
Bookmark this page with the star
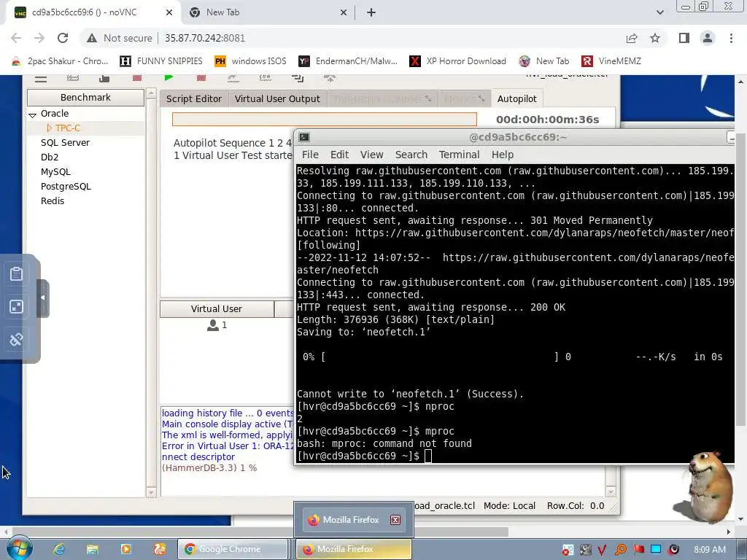pyautogui.click(x=656, y=38)
